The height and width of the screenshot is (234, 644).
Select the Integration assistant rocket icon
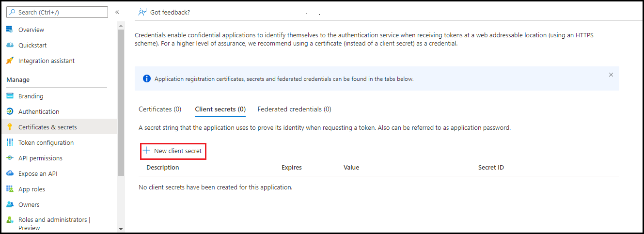click(x=10, y=61)
